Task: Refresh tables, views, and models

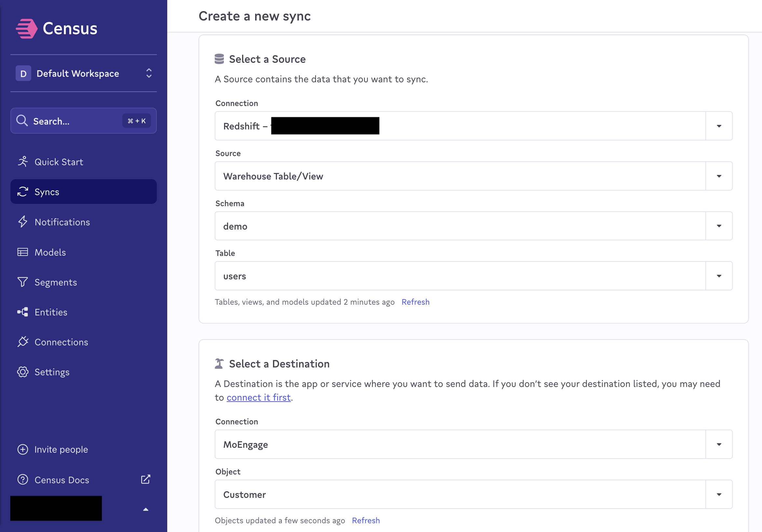Action: (415, 302)
